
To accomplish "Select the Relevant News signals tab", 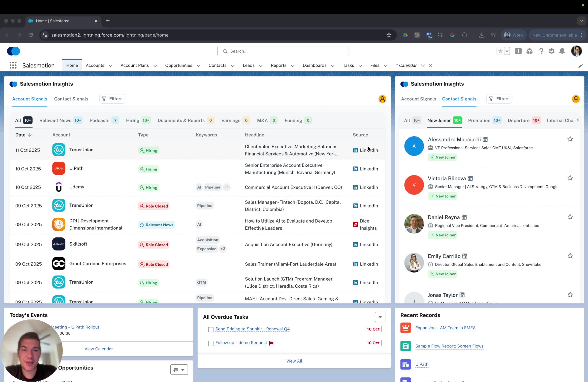I will tap(61, 120).
